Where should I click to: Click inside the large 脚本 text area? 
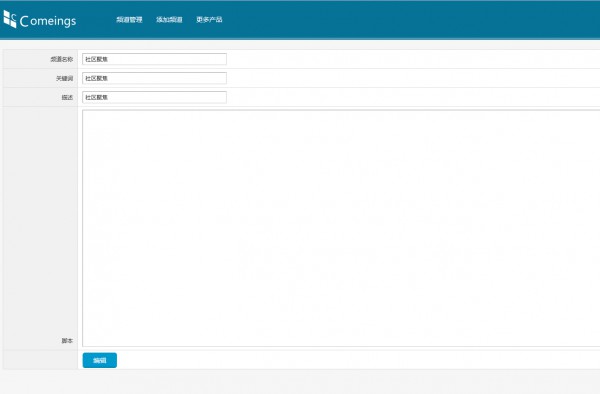tap(341, 228)
